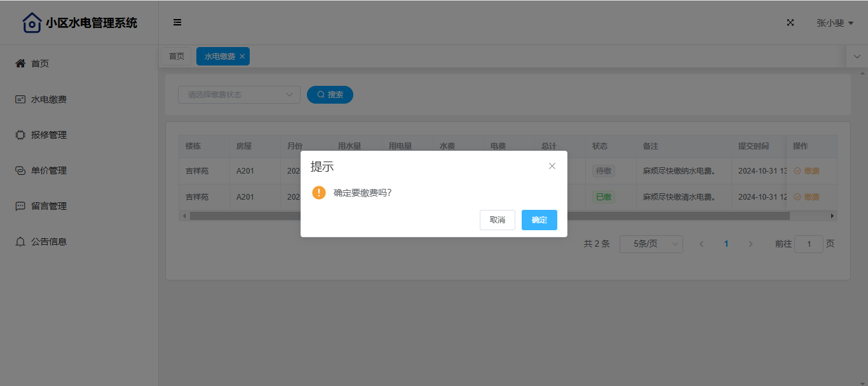Screen dimensions: 868x386
Task: Click the scrollbar right arrow
Action: coord(832,216)
